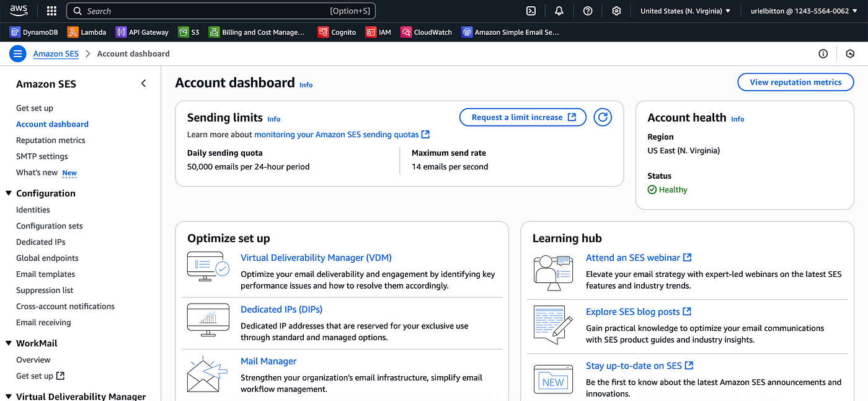Collapse the Configuration section
This screenshot has height=401, width=868.
point(7,193)
